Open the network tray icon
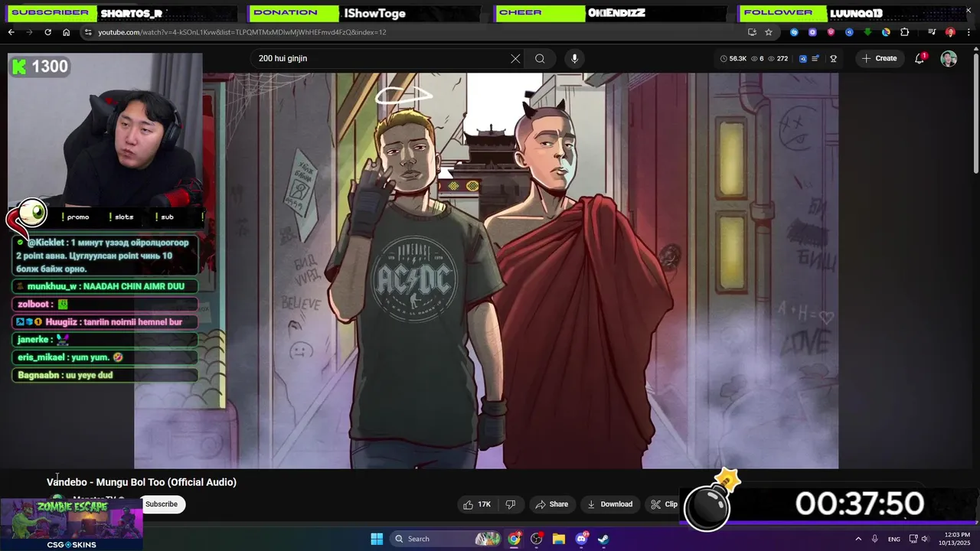Image resolution: width=980 pixels, height=551 pixels. tap(913, 539)
